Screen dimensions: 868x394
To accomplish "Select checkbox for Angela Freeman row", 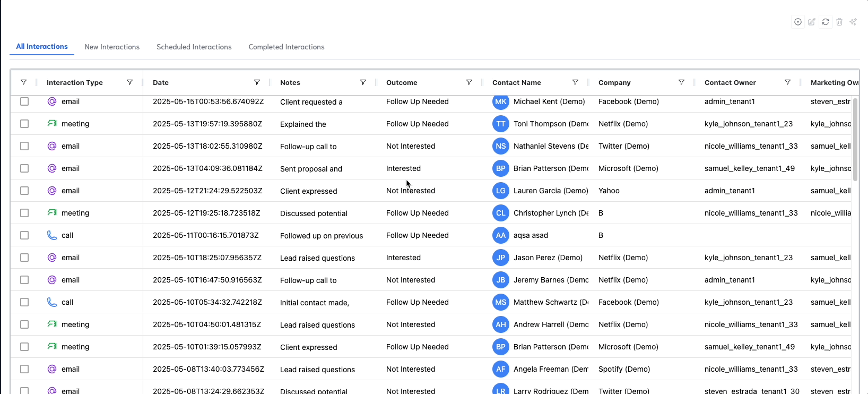I will tap(24, 369).
